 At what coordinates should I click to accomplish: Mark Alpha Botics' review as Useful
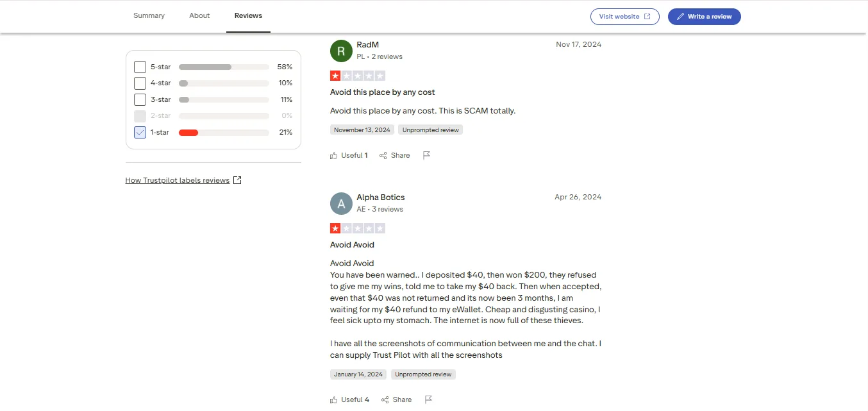pos(349,399)
